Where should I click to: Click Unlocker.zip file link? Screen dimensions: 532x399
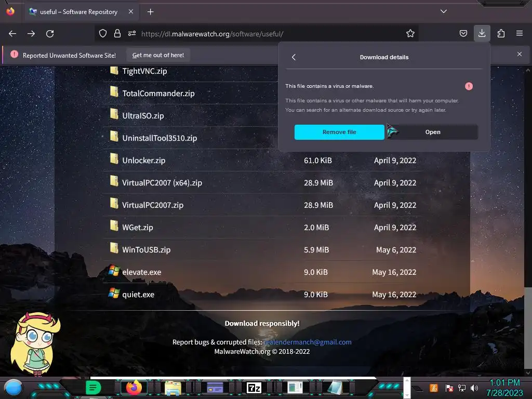(143, 161)
